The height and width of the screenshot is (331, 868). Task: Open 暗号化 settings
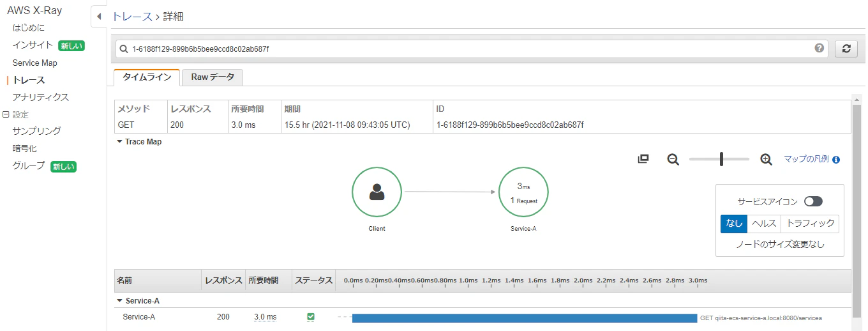24,148
